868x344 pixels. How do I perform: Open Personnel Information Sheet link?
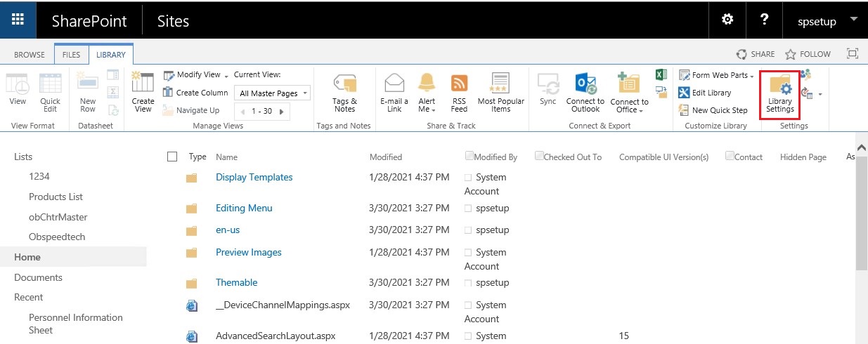[76, 324]
